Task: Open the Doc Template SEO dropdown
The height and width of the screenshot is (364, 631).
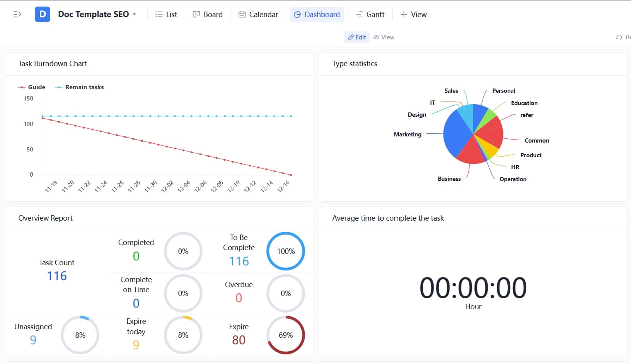Action: tap(134, 14)
